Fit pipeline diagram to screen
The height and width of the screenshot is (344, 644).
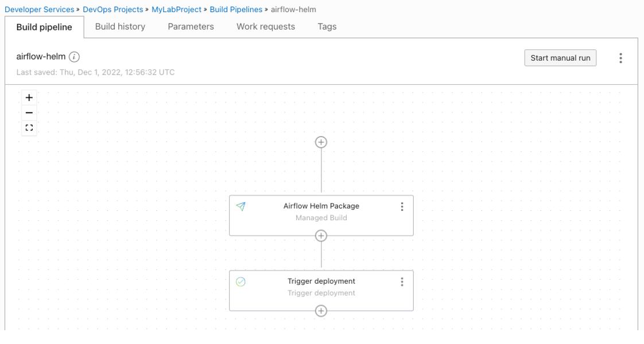(29, 128)
